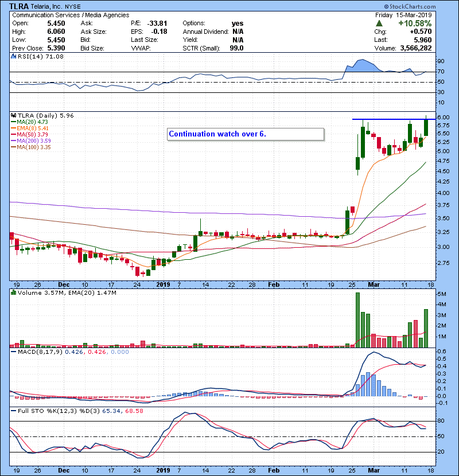Select the EMA(8) 5.41 legend entry

(x=30, y=128)
